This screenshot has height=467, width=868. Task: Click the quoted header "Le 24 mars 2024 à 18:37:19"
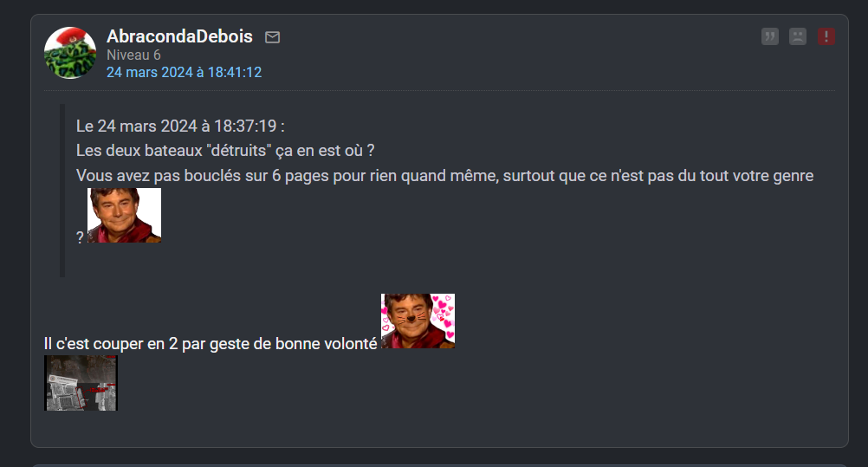click(180, 126)
